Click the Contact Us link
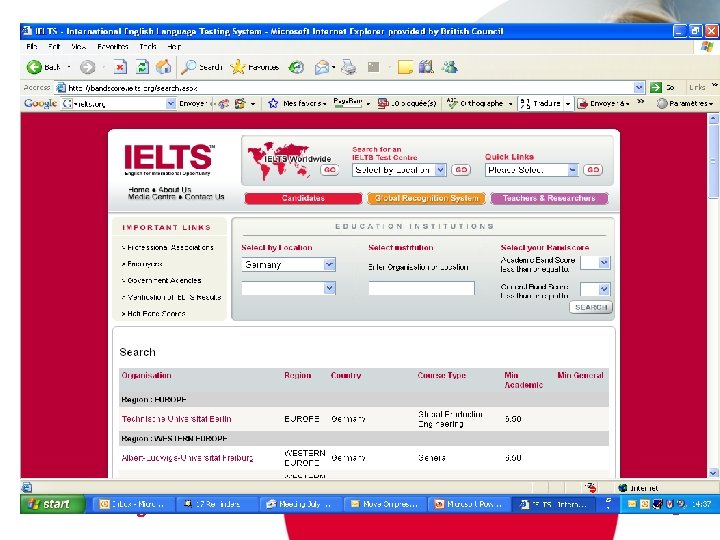The image size is (720, 540). [204, 197]
